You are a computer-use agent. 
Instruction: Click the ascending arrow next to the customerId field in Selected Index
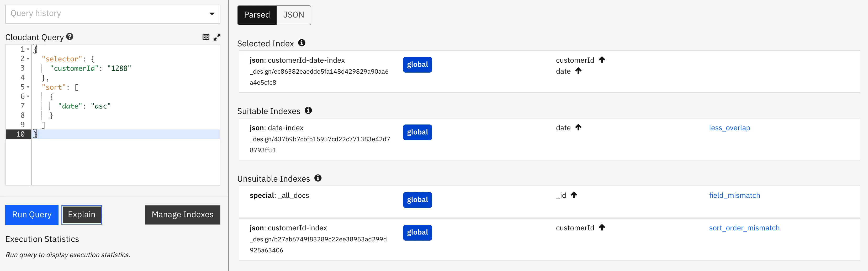(x=602, y=59)
